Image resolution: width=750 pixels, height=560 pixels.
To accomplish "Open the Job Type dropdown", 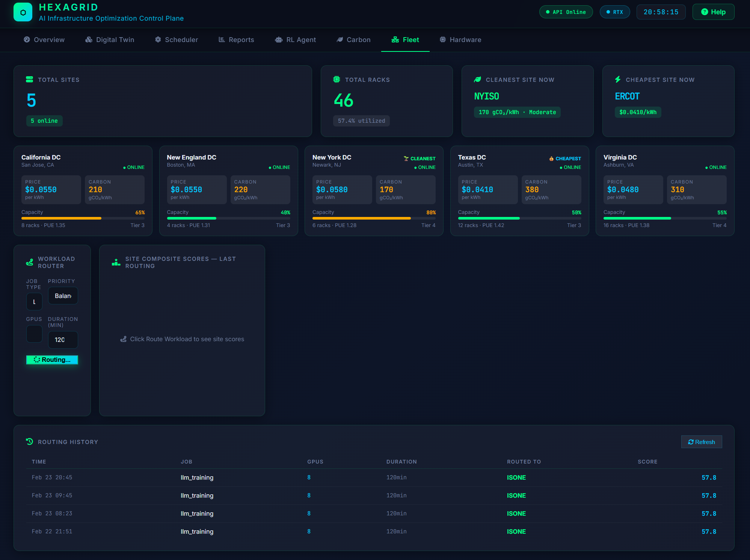I will (x=34, y=301).
